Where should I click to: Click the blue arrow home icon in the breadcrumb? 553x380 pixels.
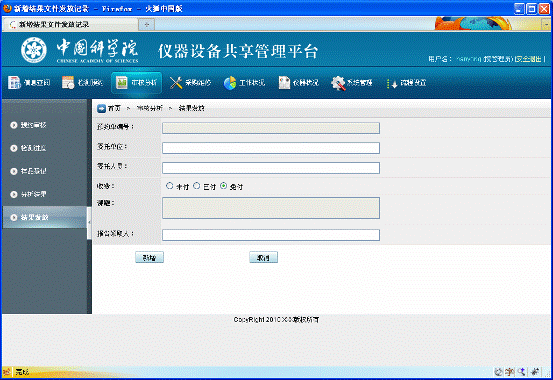click(102, 108)
